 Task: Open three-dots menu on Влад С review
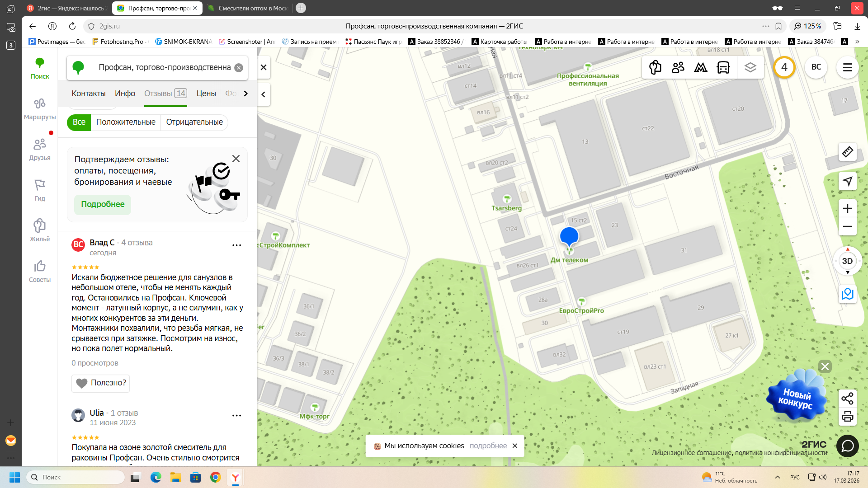[x=236, y=245]
